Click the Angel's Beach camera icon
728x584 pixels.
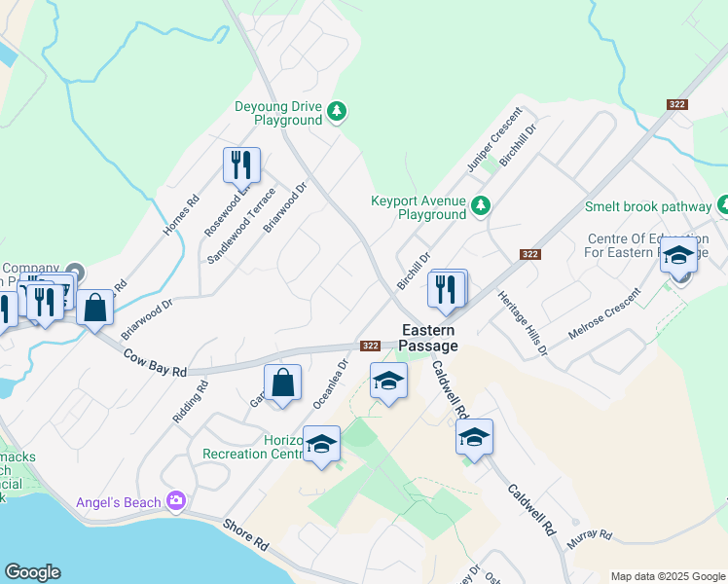coord(176,501)
